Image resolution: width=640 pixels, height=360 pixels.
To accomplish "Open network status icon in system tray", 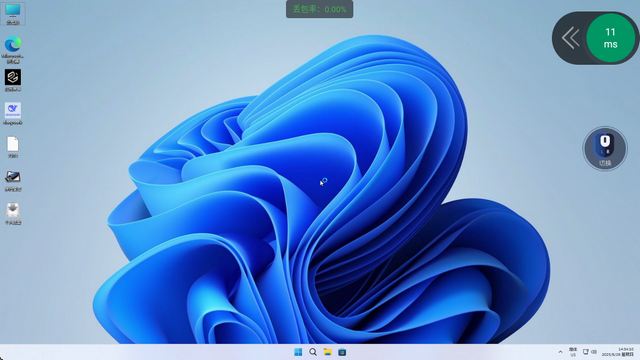I will click(586, 351).
